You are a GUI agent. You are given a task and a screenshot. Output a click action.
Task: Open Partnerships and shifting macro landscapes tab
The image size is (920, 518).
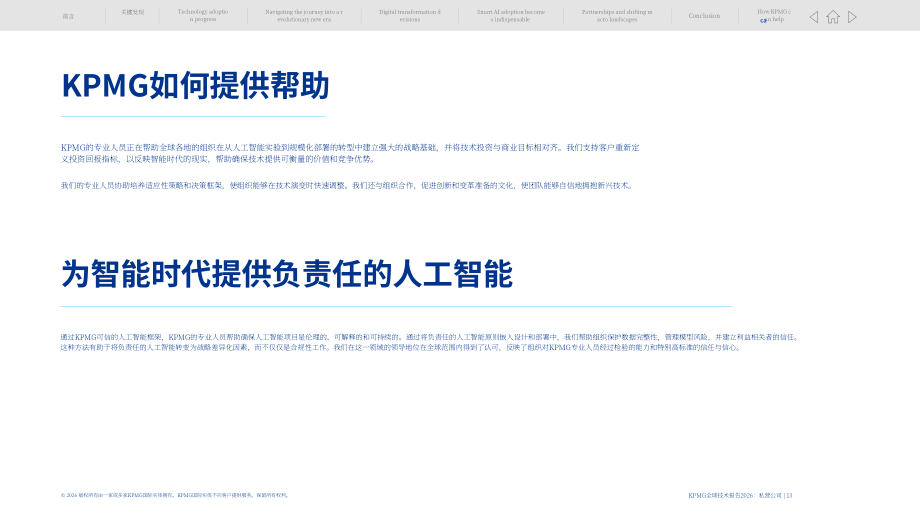pos(617,15)
